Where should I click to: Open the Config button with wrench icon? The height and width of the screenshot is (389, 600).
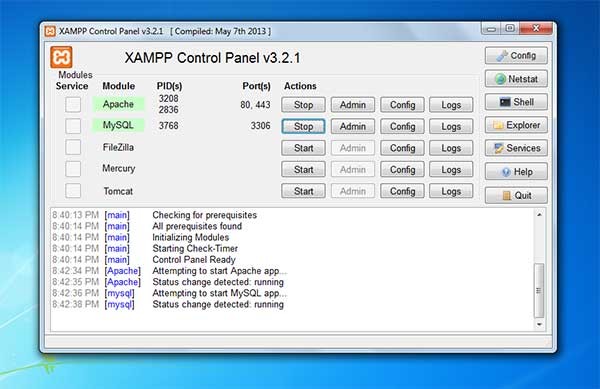[x=516, y=56]
